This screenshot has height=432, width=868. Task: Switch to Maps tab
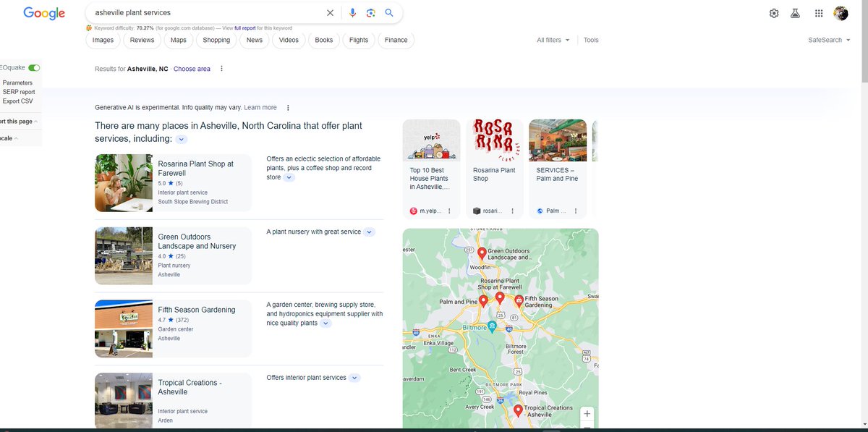click(x=179, y=41)
